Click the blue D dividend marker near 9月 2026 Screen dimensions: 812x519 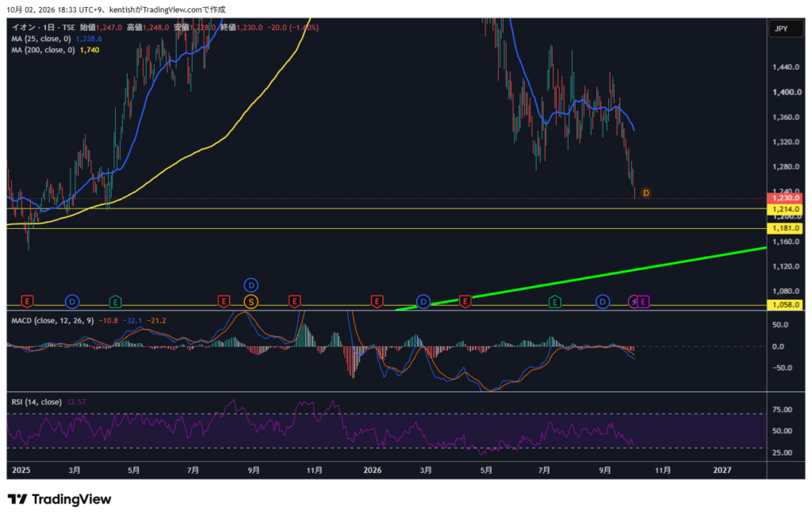click(603, 301)
